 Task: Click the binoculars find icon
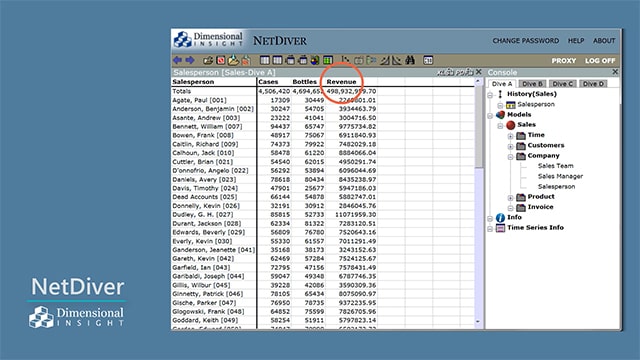(410, 60)
